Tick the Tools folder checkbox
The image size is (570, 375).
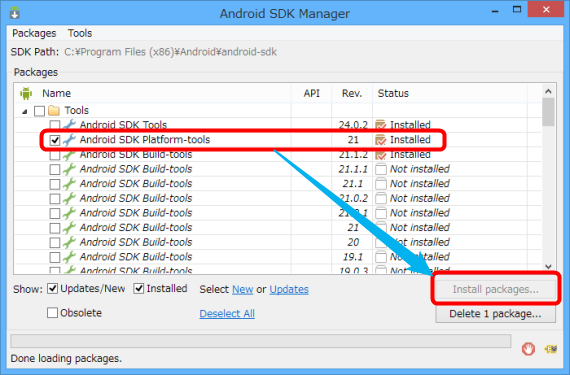click(39, 111)
